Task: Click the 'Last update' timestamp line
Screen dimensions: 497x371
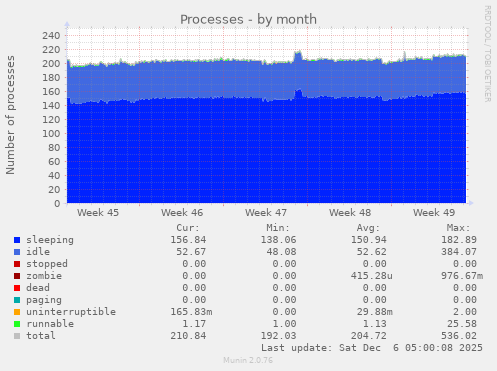Action: coord(372,348)
